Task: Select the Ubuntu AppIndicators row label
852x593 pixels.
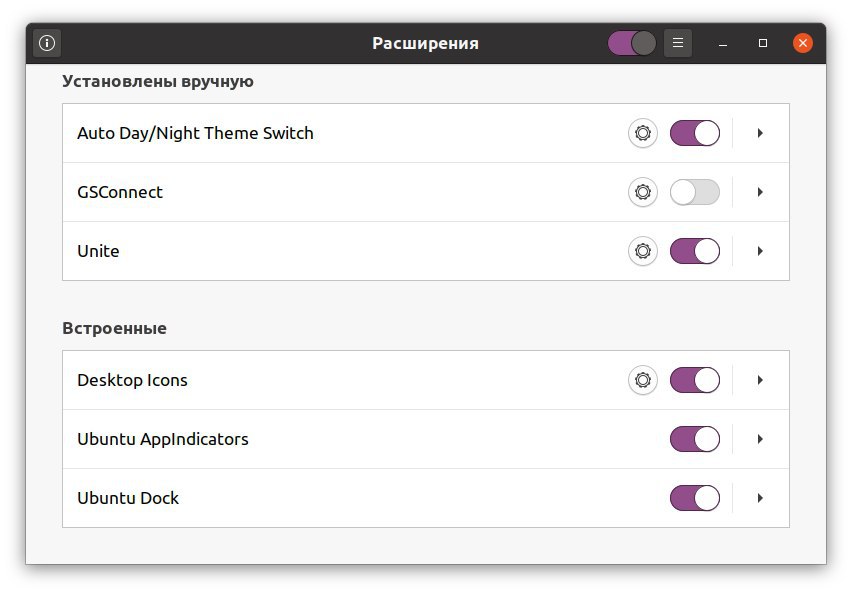Action: coord(162,439)
